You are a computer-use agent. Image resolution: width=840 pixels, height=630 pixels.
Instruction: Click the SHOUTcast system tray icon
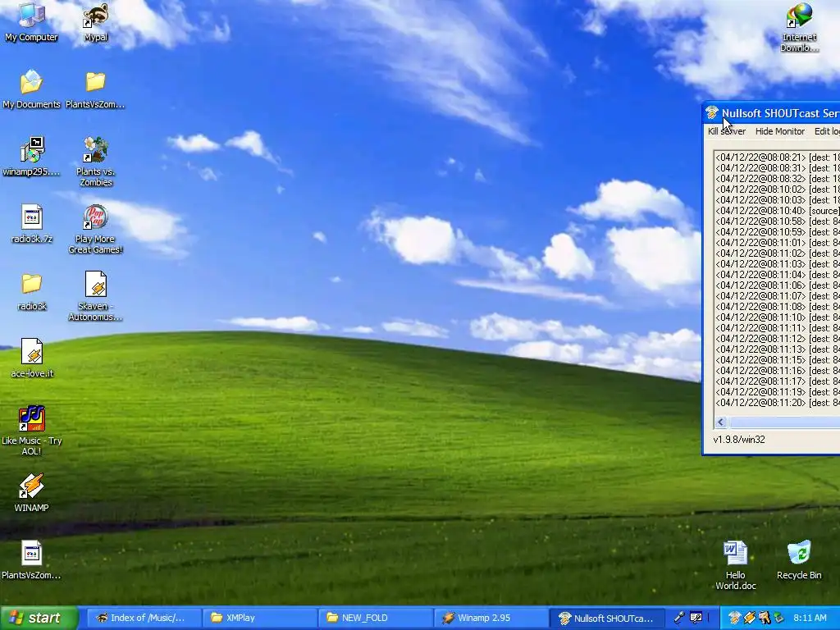[x=734, y=618]
